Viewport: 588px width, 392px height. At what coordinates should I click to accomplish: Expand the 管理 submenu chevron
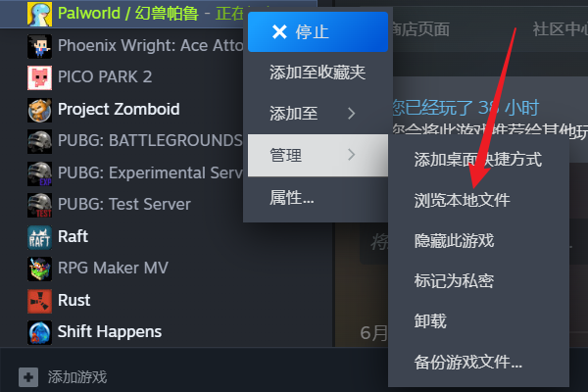(351, 155)
